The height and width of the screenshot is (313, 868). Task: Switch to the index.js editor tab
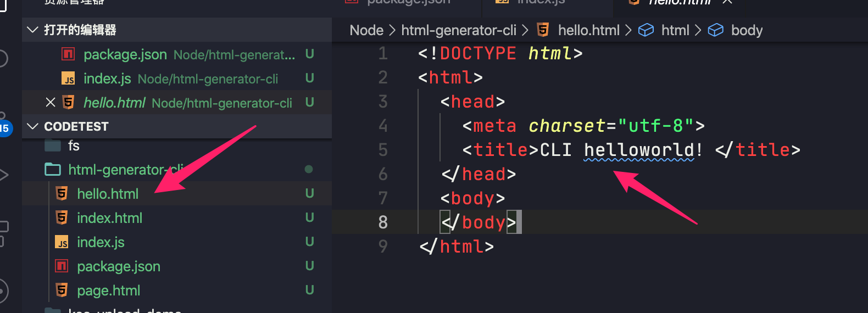click(547, 3)
